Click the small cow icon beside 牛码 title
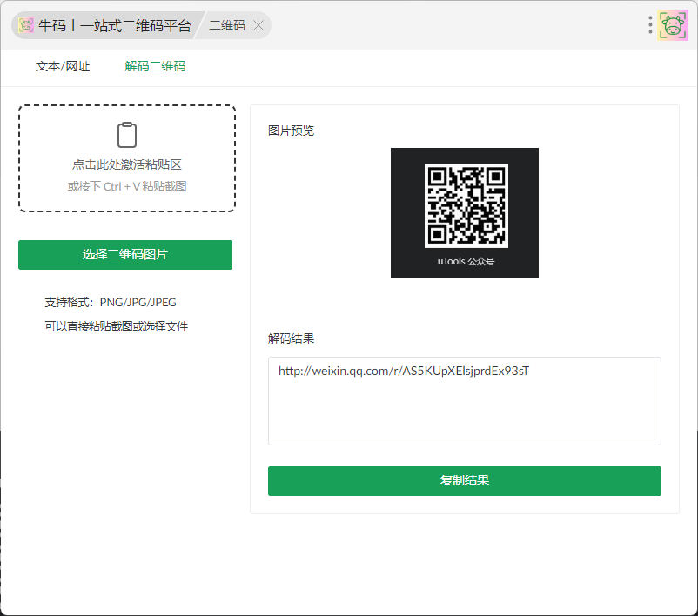Viewport: 698px width, 616px height. coord(26,25)
